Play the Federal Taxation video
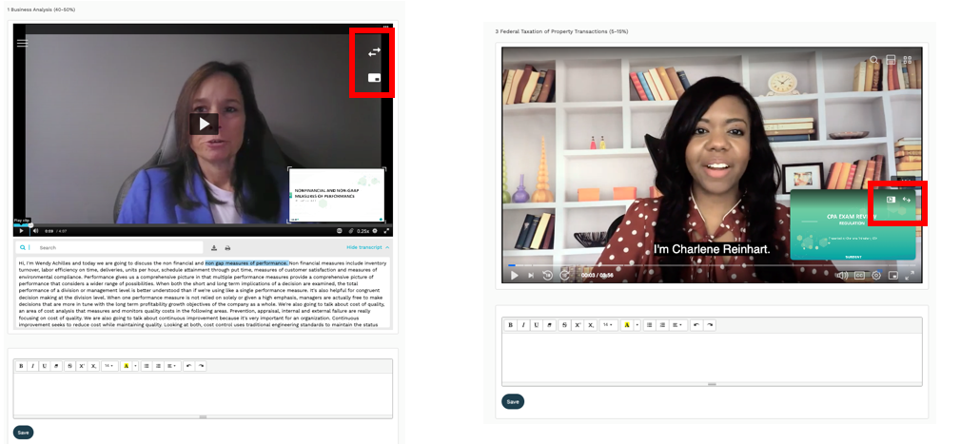Image resolution: width=980 pixels, height=444 pixels. point(515,276)
